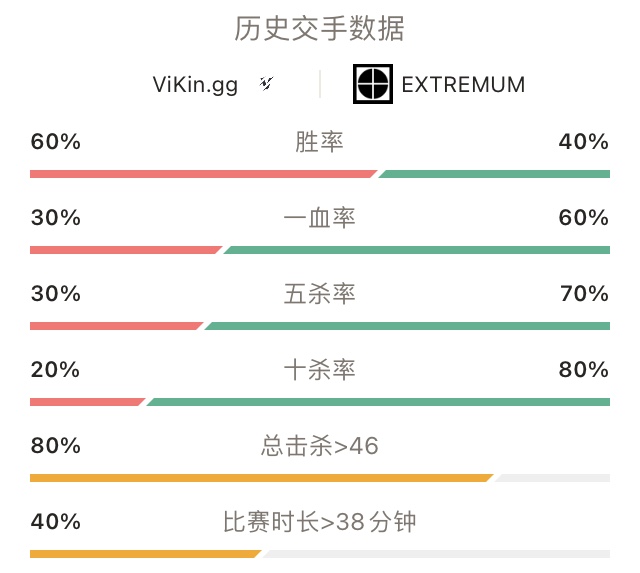Click the 总击杀>46 label
Image resolution: width=640 pixels, height=573 pixels.
point(319,446)
